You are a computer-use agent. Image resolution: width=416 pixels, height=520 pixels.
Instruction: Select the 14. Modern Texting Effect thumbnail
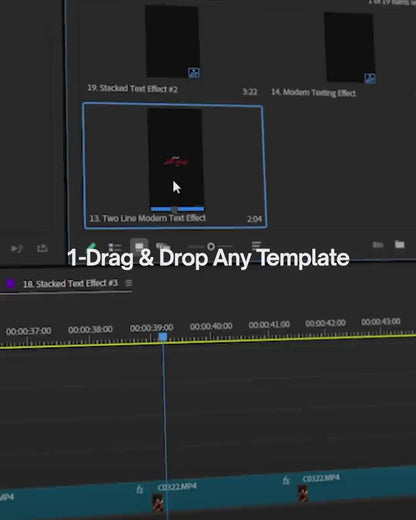[x=350, y=47]
